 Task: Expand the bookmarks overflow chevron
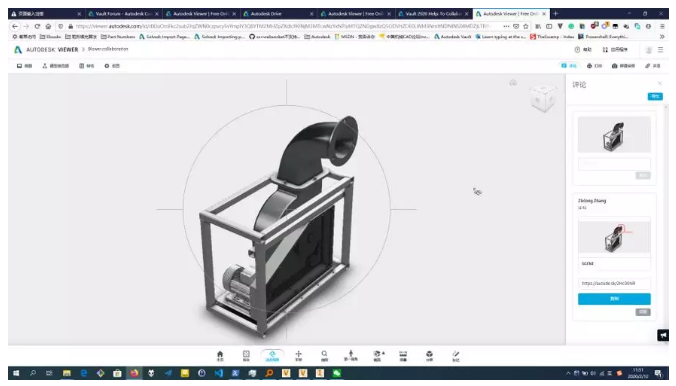(662, 37)
